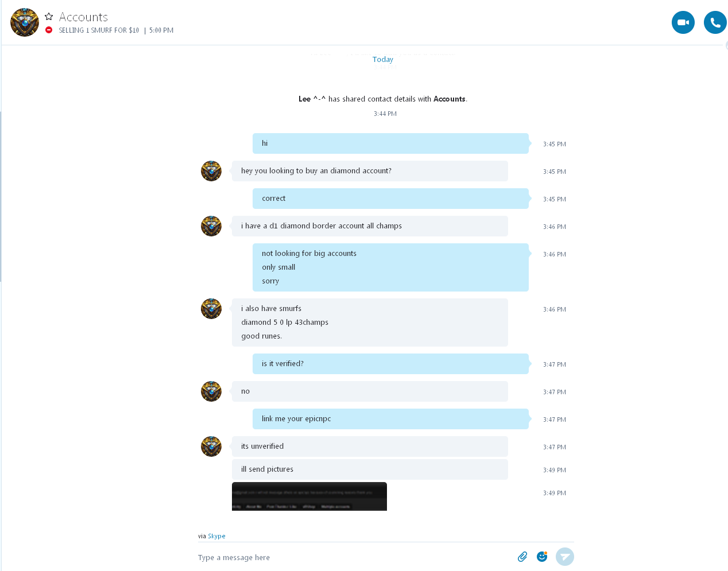Image resolution: width=728 pixels, height=571 pixels.
Task: Select the 'ill send pictures' message
Action: pyautogui.click(x=370, y=469)
